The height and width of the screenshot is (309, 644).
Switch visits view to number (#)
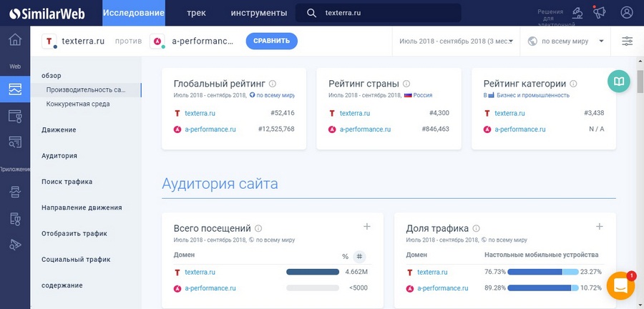[359, 257]
